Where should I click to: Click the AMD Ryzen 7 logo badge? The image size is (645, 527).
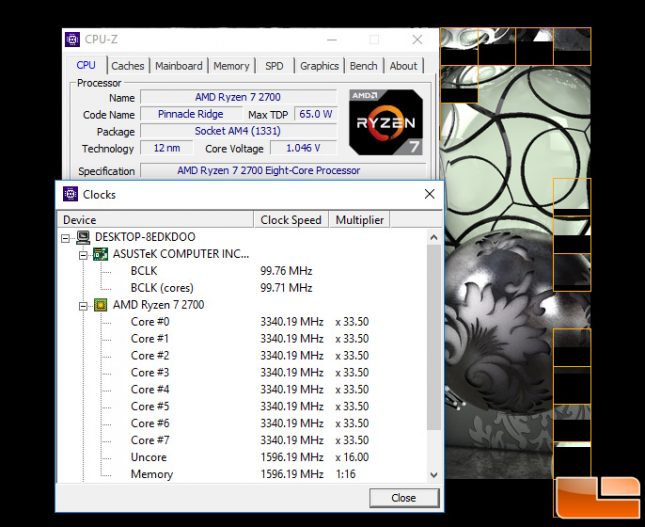point(385,122)
